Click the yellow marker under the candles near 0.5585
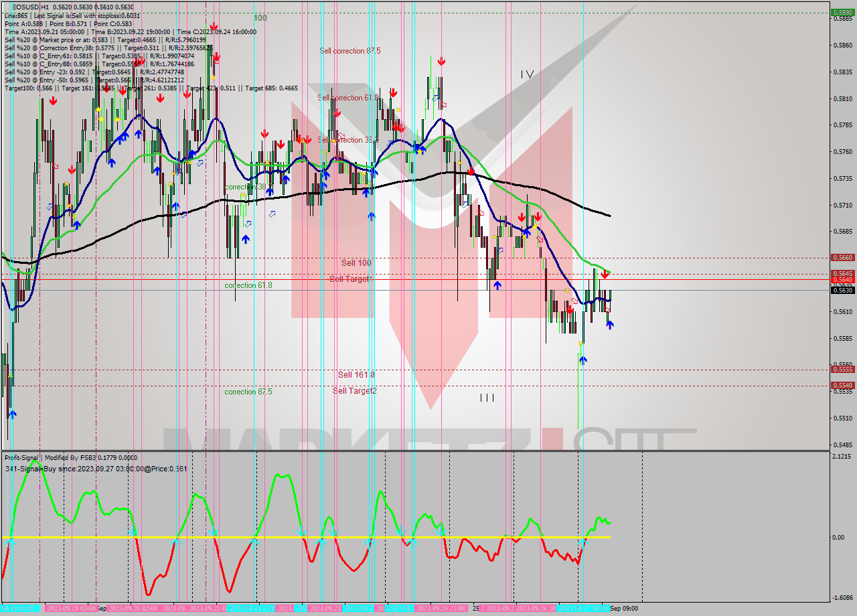Screen dimensions: 857x616 point(580,343)
